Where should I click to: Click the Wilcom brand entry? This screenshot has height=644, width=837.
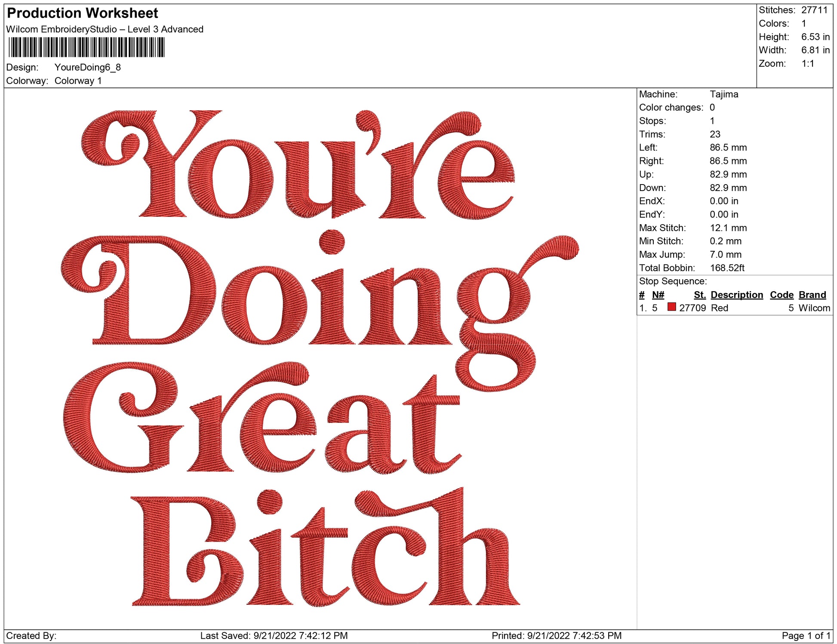click(814, 308)
